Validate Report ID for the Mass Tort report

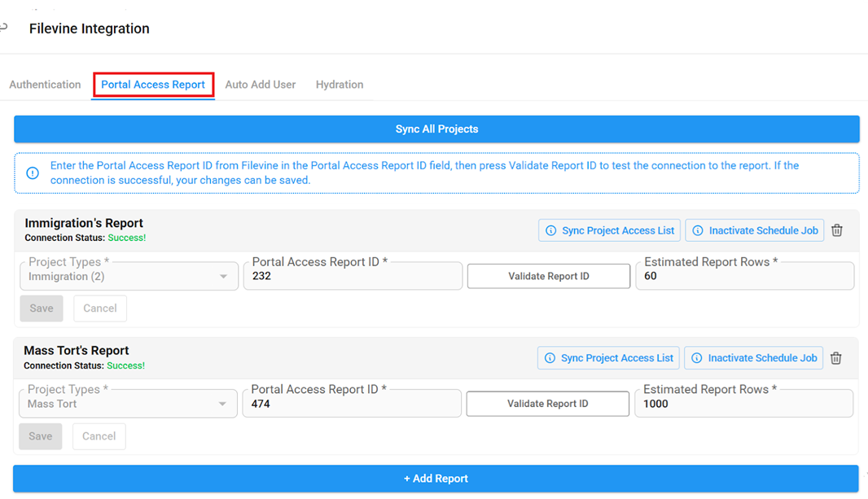(x=547, y=404)
